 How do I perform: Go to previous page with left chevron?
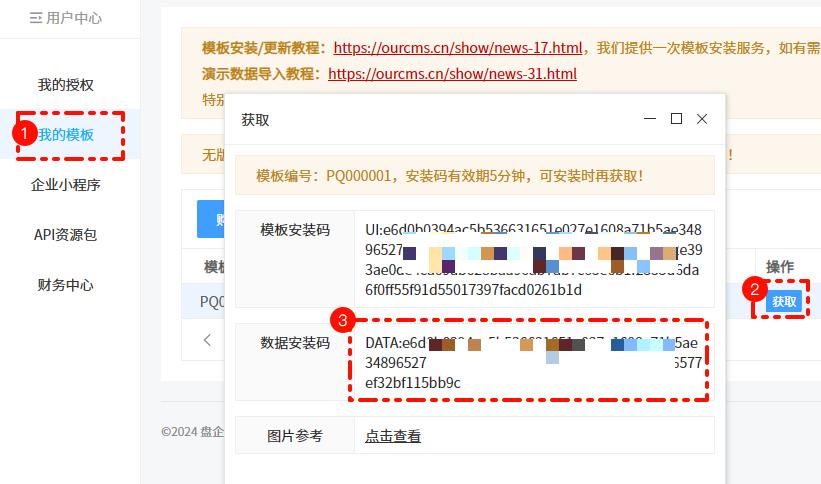click(207, 340)
